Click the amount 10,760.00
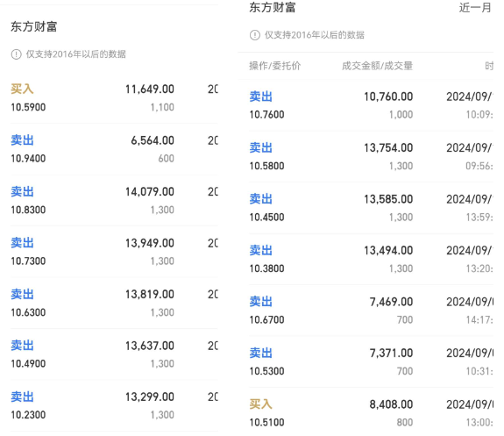 tap(388, 96)
